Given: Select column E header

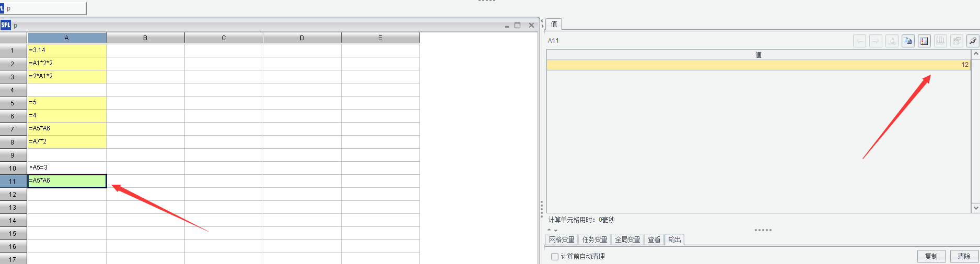Looking at the screenshot, I should [x=380, y=38].
